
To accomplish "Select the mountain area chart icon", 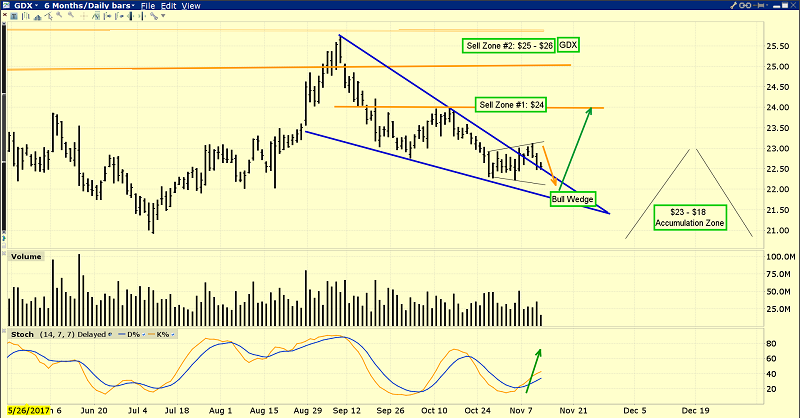I will coord(37,17).
